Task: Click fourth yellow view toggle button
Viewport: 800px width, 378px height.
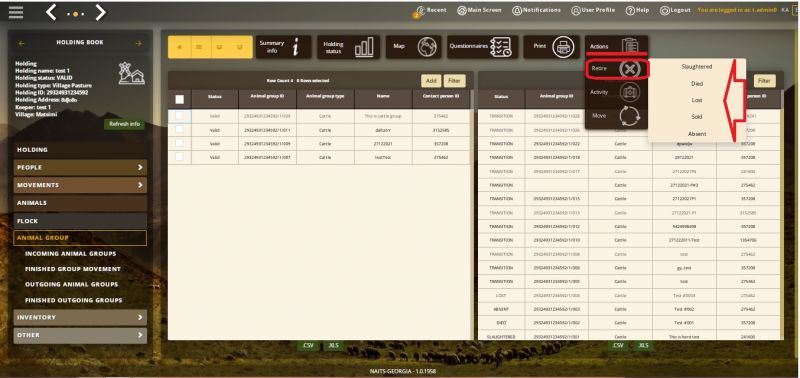Action: point(241,47)
